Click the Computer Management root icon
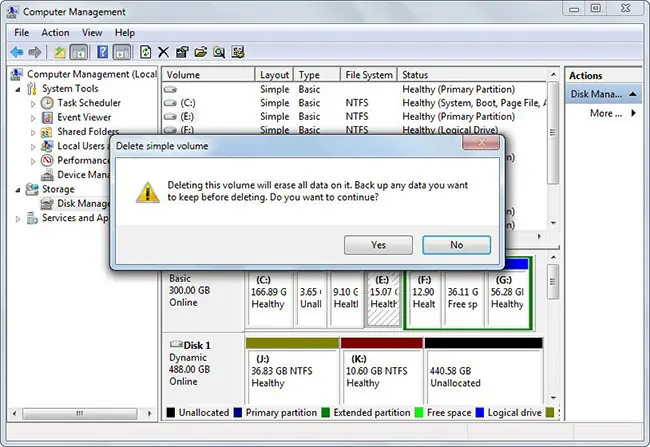 17,74
